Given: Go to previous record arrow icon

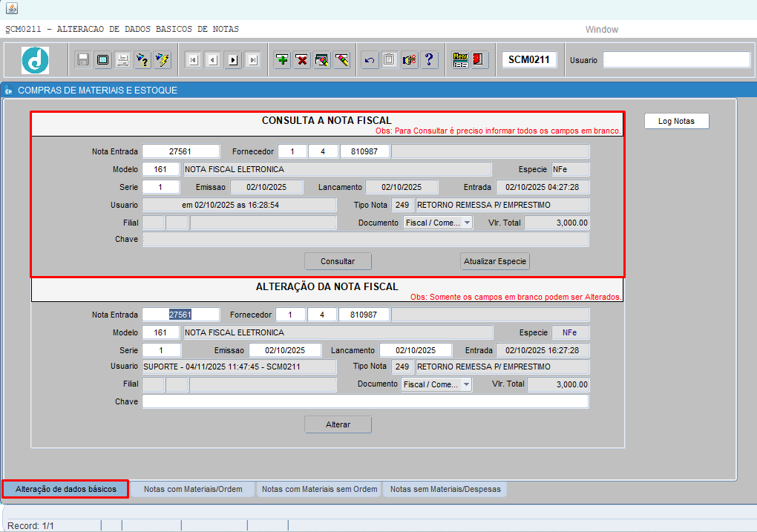Looking at the screenshot, I should [x=213, y=60].
